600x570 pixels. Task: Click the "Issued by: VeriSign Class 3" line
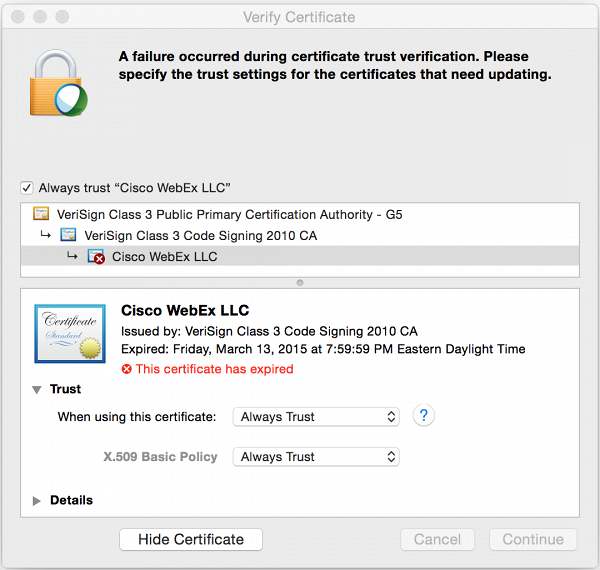(x=269, y=331)
